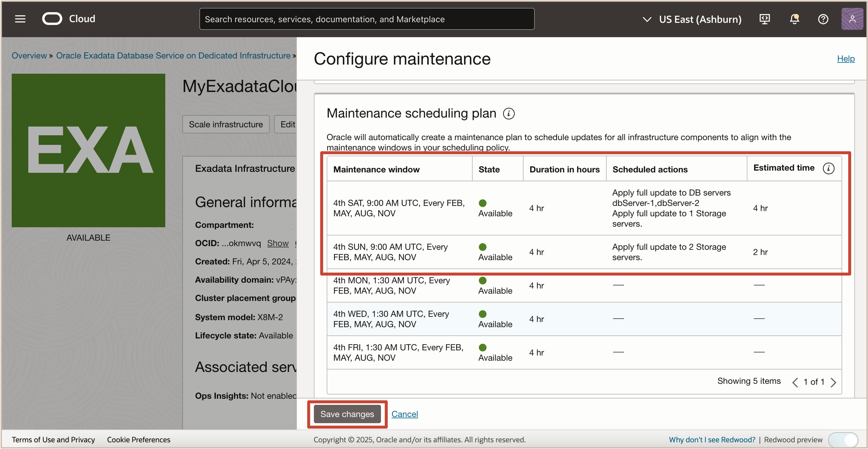This screenshot has width=868, height=449.
Task: Click the Save changes button
Action: (347, 414)
